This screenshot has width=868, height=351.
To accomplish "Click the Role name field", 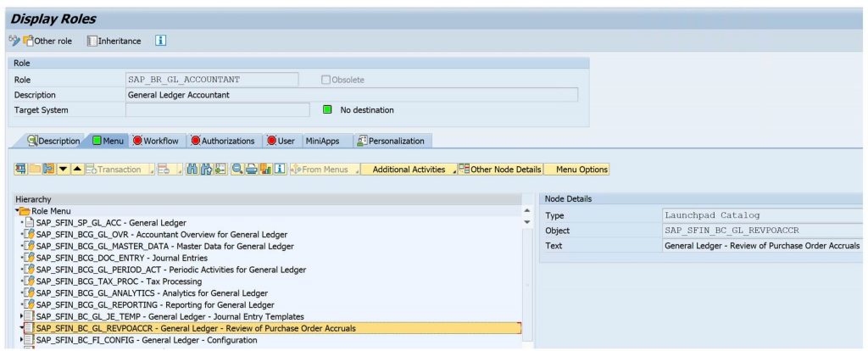I will (x=212, y=80).
